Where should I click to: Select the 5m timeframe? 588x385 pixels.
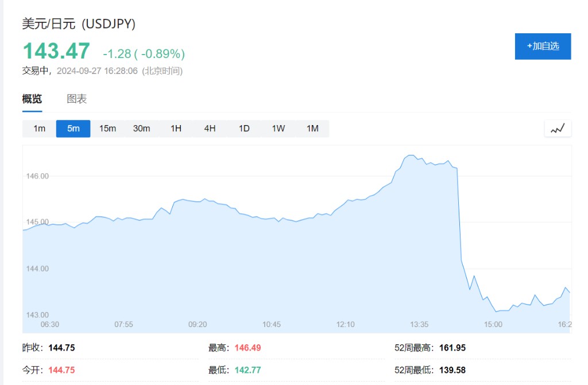[73, 129]
